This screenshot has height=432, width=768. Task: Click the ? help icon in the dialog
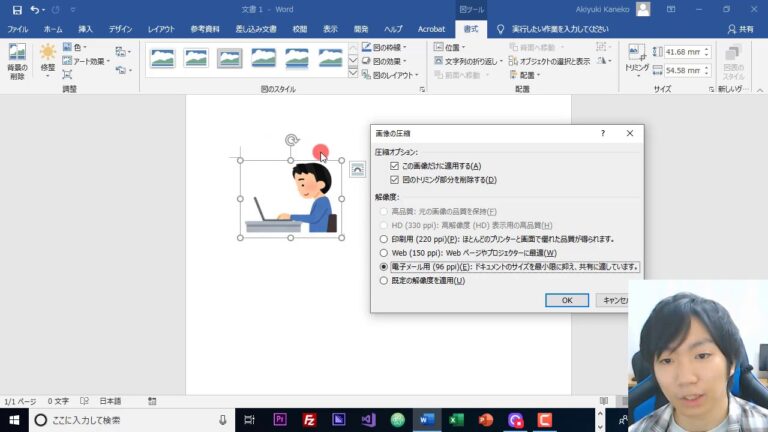pyautogui.click(x=603, y=133)
